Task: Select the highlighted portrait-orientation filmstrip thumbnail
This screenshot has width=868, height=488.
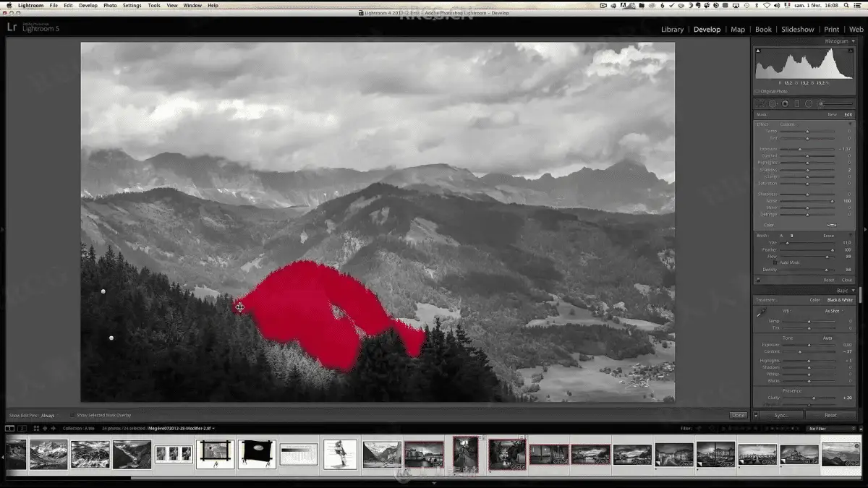Action: click(x=466, y=453)
